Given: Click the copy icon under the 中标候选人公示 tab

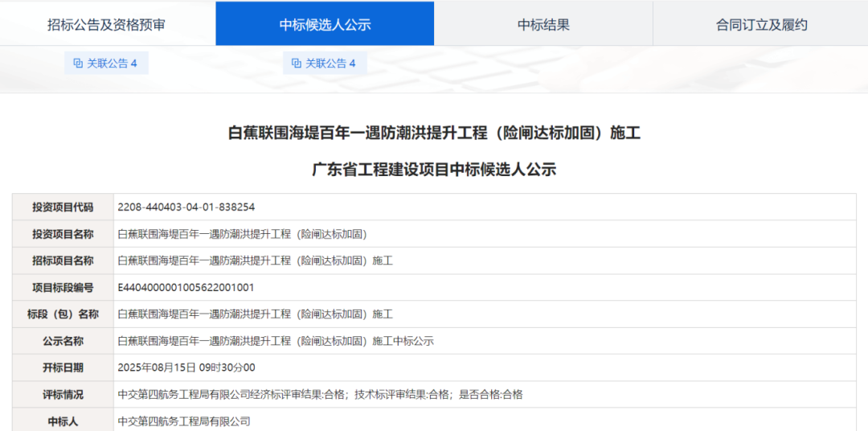Looking at the screenshot, I should pos(297,63).
